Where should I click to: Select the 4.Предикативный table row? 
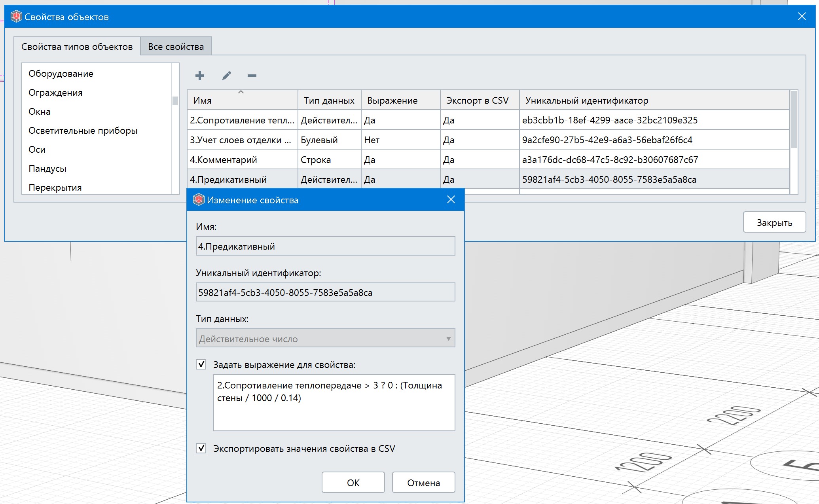click(x=488, y=179)
